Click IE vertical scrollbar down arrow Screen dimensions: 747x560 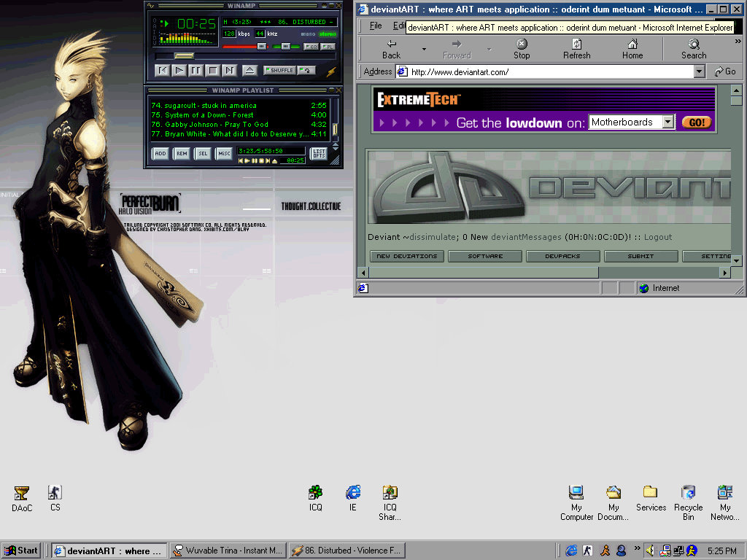click(736, 260)
